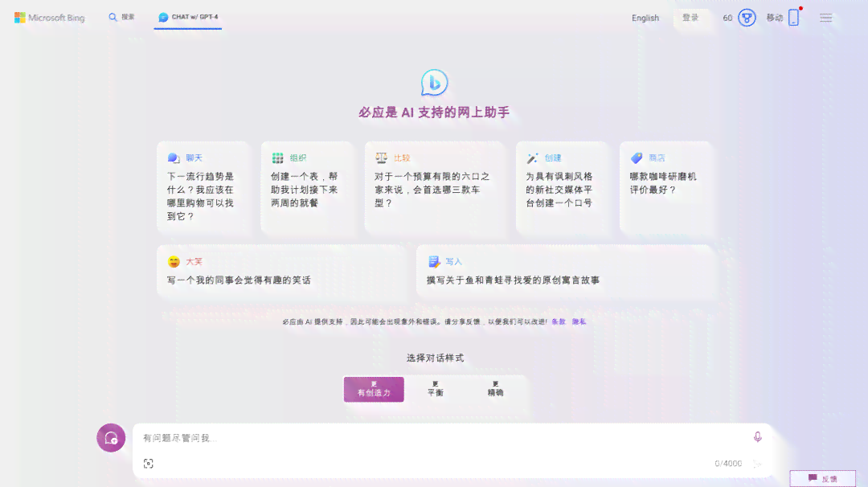Open the hamburger menu
The height and width of the screenshot is (487, 868).
[826, 18]
